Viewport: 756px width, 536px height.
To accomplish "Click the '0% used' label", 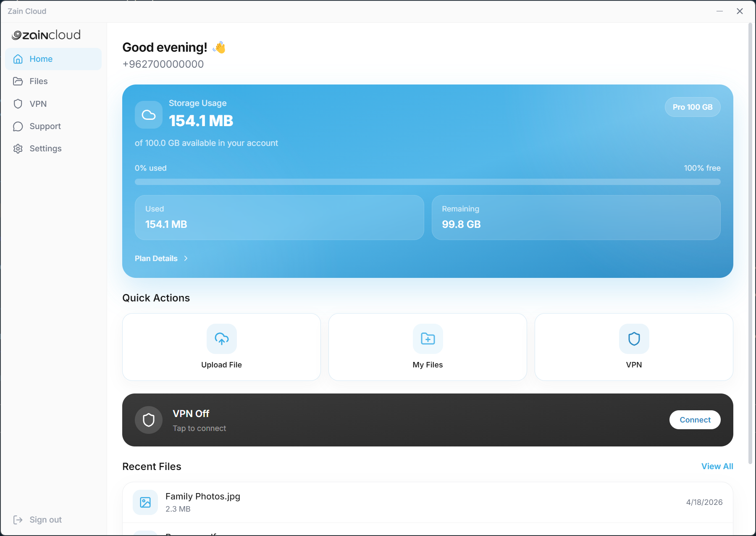I will click(151, 168).
